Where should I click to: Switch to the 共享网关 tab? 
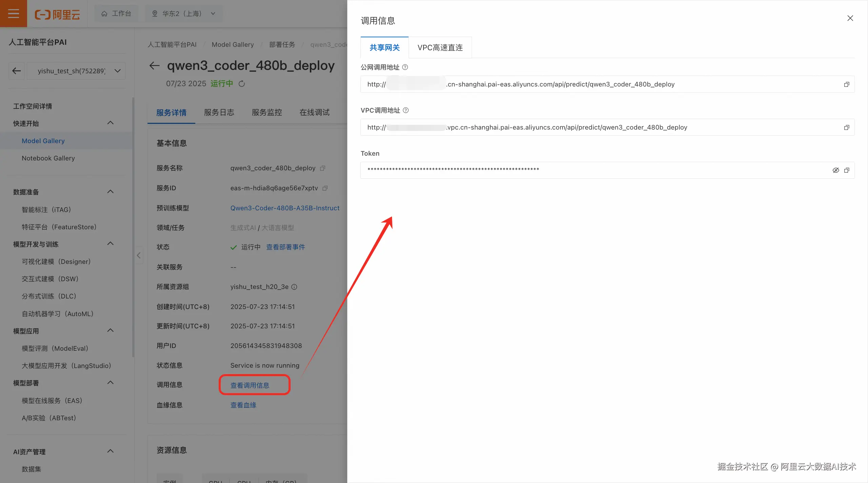pyautogui.click(x=384, y=47)
